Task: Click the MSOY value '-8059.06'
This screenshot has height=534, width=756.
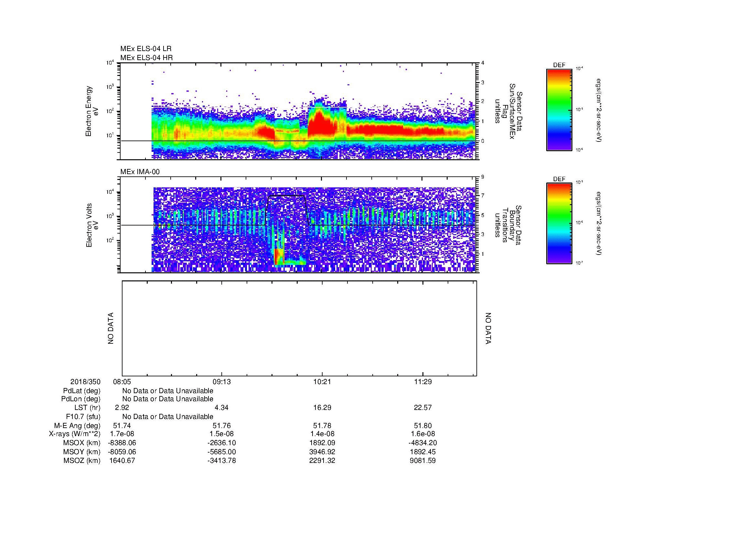Action: point(122,452)
